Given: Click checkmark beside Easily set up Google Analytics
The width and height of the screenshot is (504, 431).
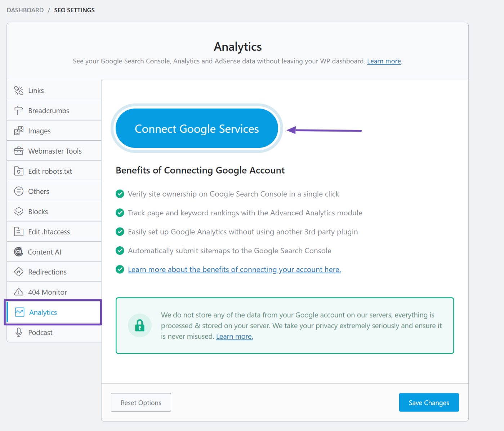Looking at the screenshot, I should (x=120, y=232).
